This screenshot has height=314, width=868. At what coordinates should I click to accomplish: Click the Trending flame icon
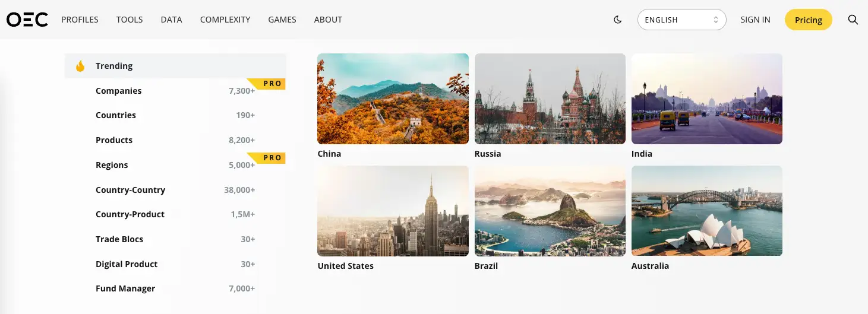(80, 66)
